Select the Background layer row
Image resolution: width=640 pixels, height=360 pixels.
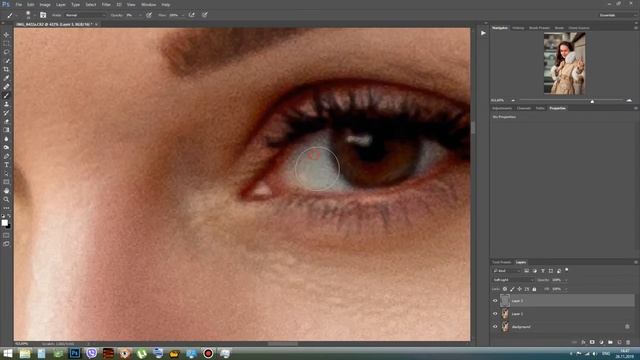click(563, 327)
